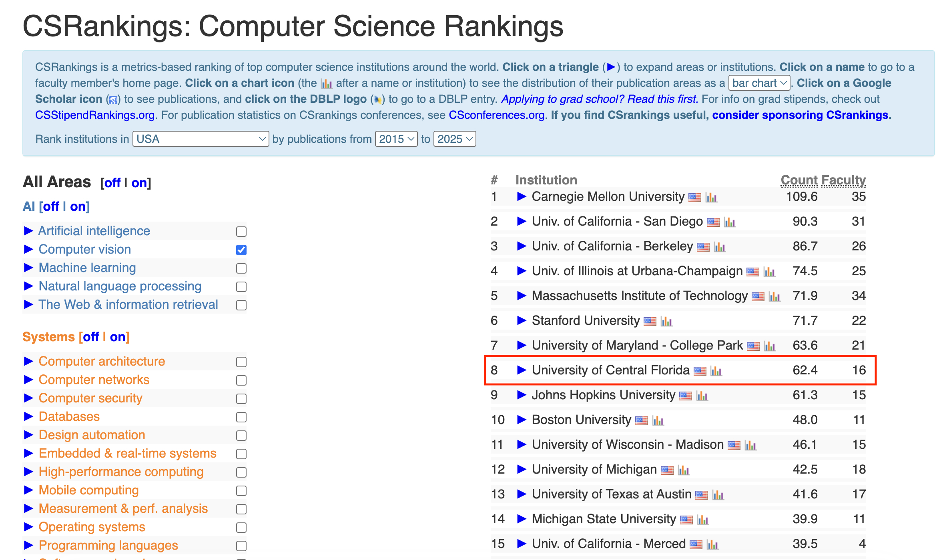Click the flag icon next to Stanford University
The height and width of the screenshot is (560, 947).
(650, 321)
